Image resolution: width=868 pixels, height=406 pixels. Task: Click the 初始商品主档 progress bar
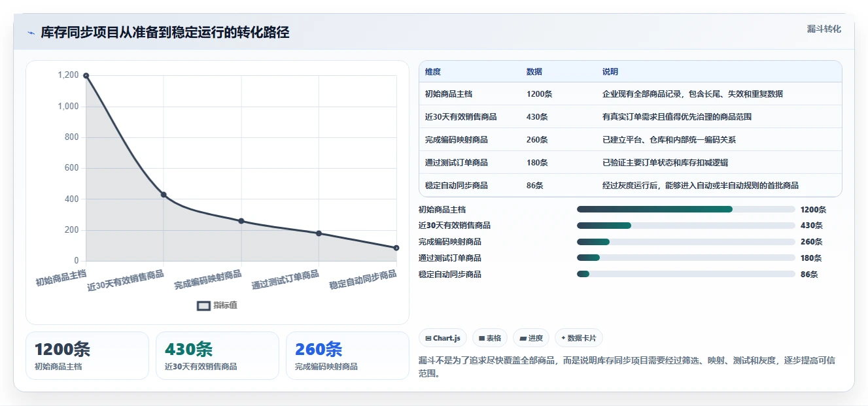tap(686, 209)
